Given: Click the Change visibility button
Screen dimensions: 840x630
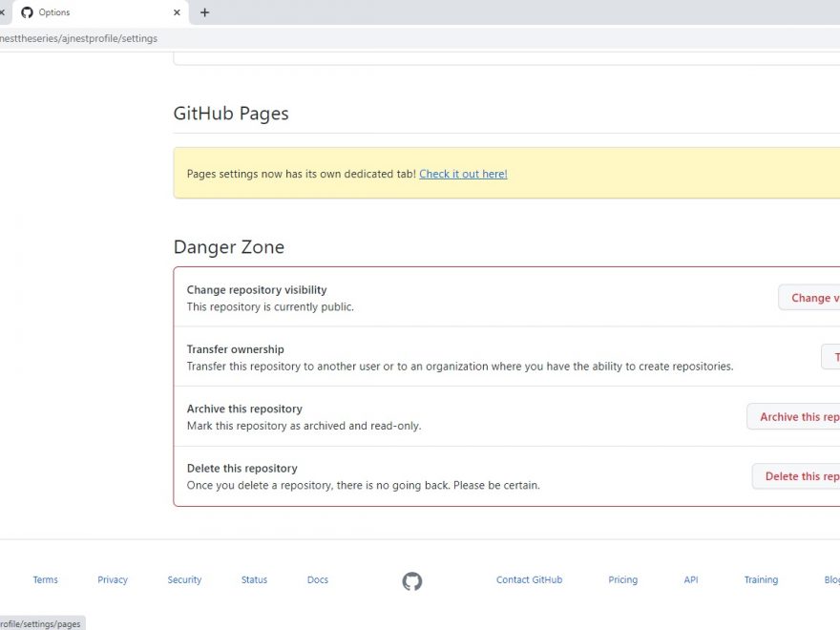Looking at the screenshot, I should (x=811, y=298).
